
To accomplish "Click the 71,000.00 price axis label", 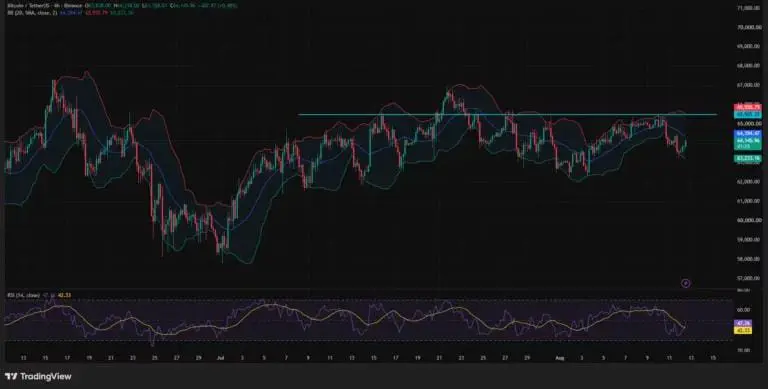I will click(748, 8).
